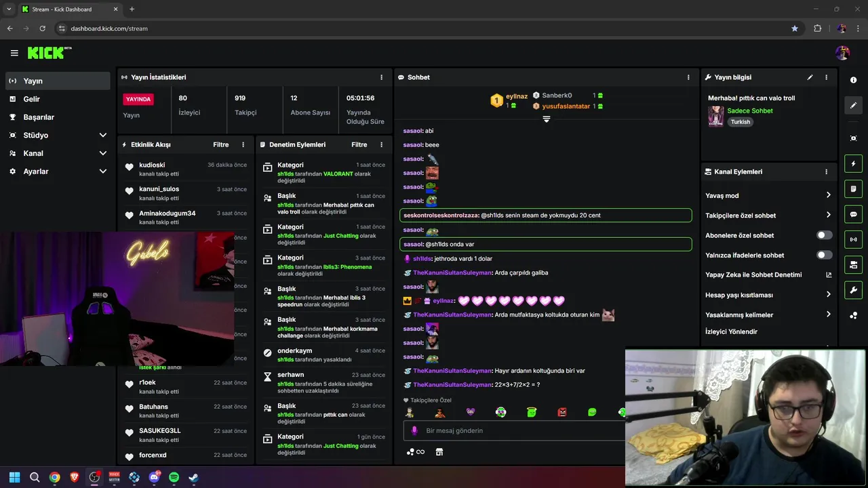Open the profile avatar menu at top right
This screenshot has height=488, width=868.
[x=842, y=53]
